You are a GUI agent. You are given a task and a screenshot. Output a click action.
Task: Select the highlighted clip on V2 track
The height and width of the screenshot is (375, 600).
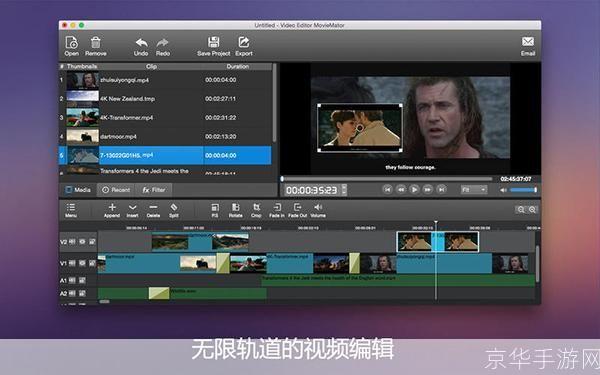(438, 242)
